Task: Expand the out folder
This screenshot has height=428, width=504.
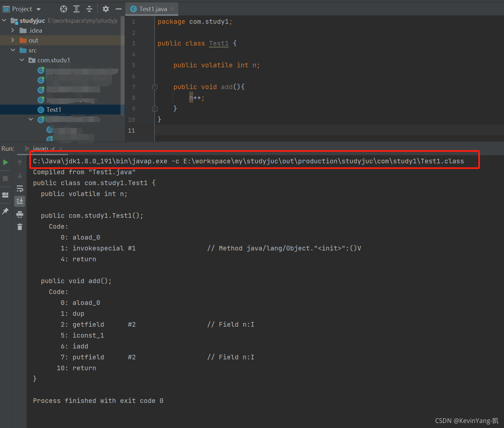Action: pyautogui.click(x=13, y=40)
